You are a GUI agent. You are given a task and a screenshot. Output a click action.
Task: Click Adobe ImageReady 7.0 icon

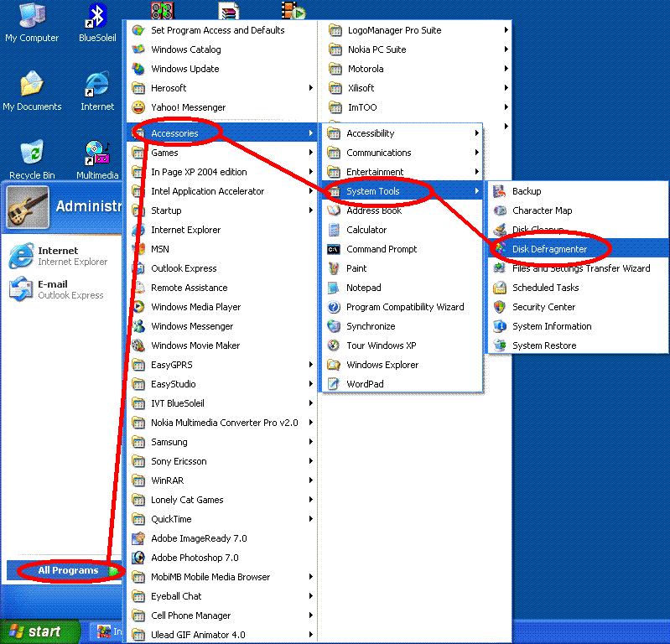[138, 538]
